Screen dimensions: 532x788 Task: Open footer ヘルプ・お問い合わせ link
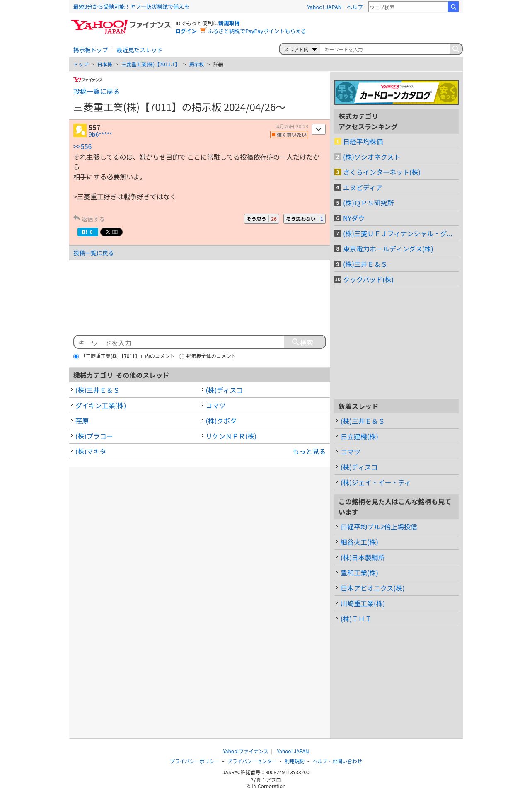coord(337,761)
